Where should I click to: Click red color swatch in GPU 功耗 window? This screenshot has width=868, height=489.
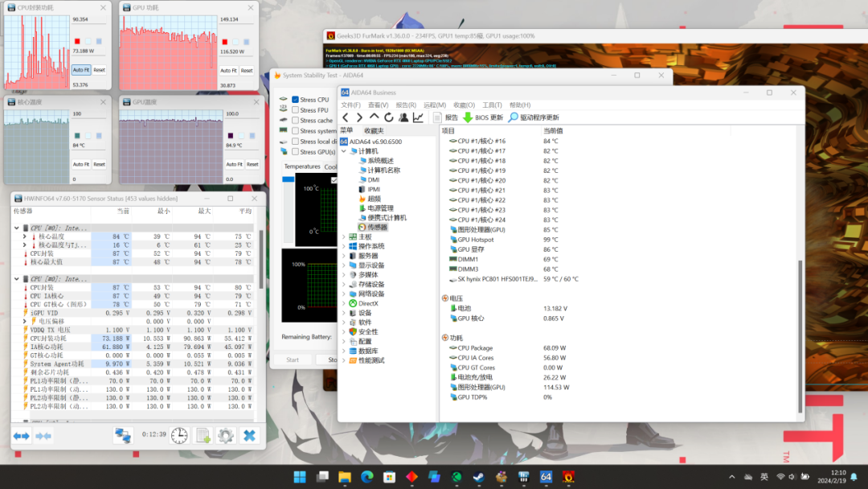224,41
